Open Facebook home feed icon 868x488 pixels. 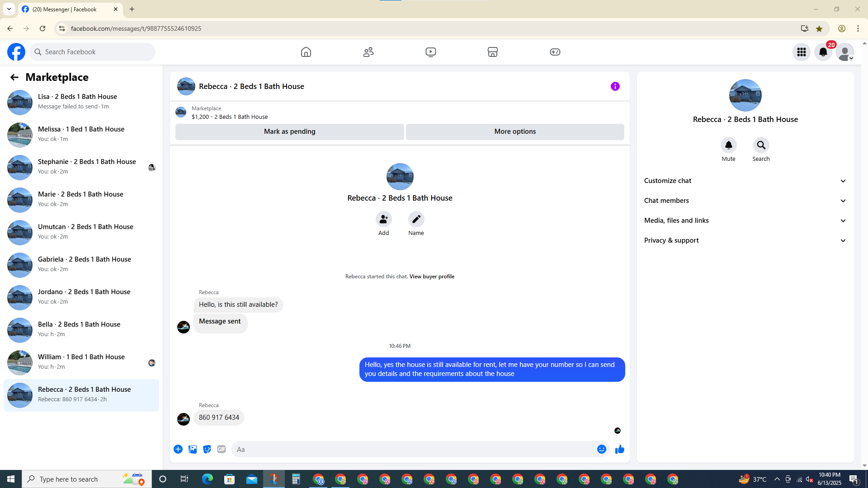pos(306,52)
